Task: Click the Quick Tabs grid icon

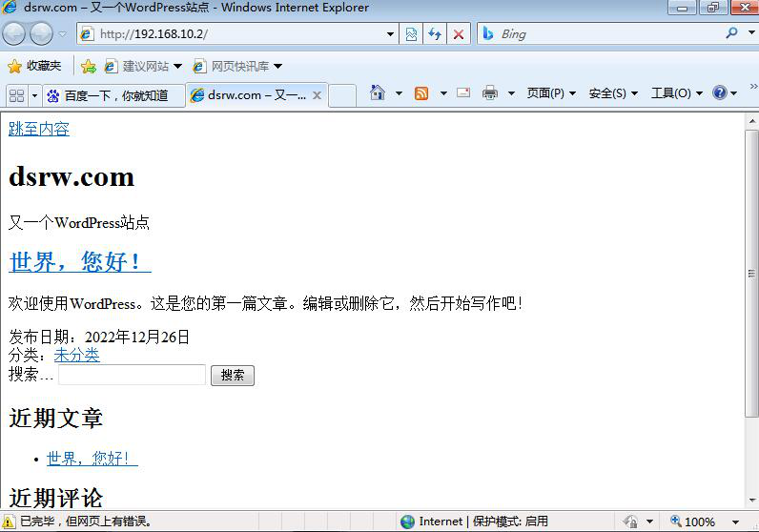Action: click(x=17, y=95)
